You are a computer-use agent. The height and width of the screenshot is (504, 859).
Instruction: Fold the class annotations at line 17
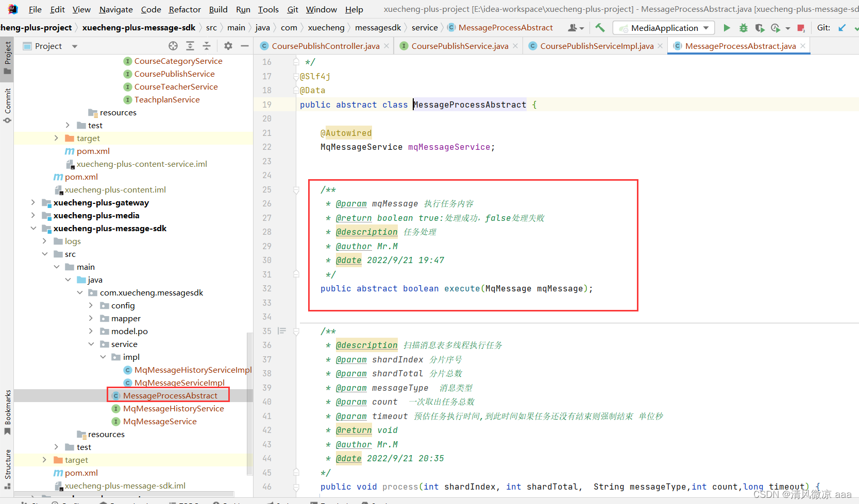[x=296, y=76]
